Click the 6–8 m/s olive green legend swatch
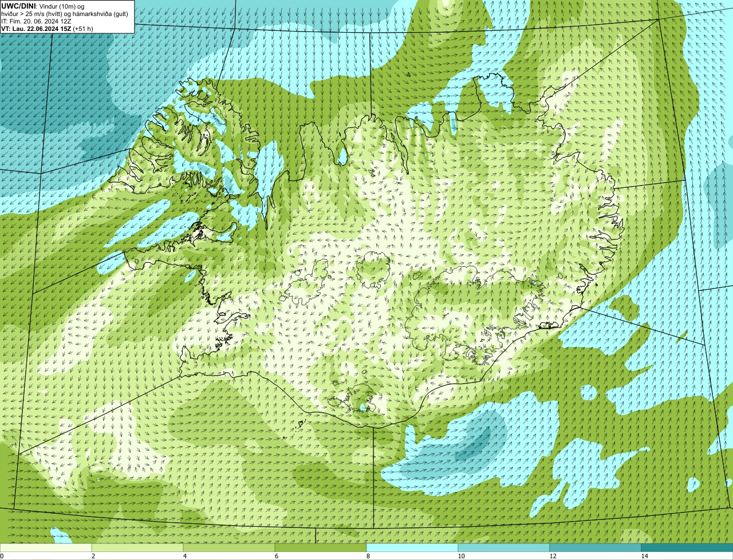Screen dimensions: 733x560 point(321,547)
